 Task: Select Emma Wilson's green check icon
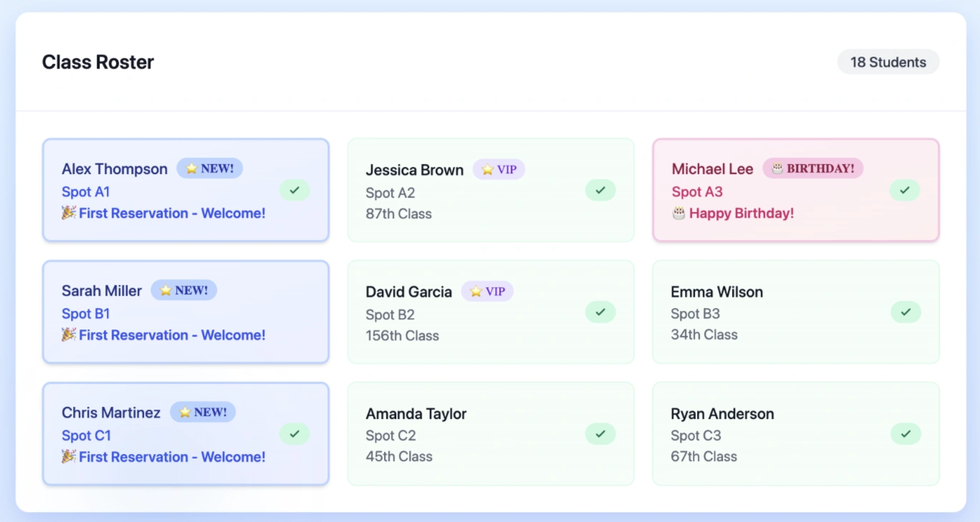(x=904, y=311)
